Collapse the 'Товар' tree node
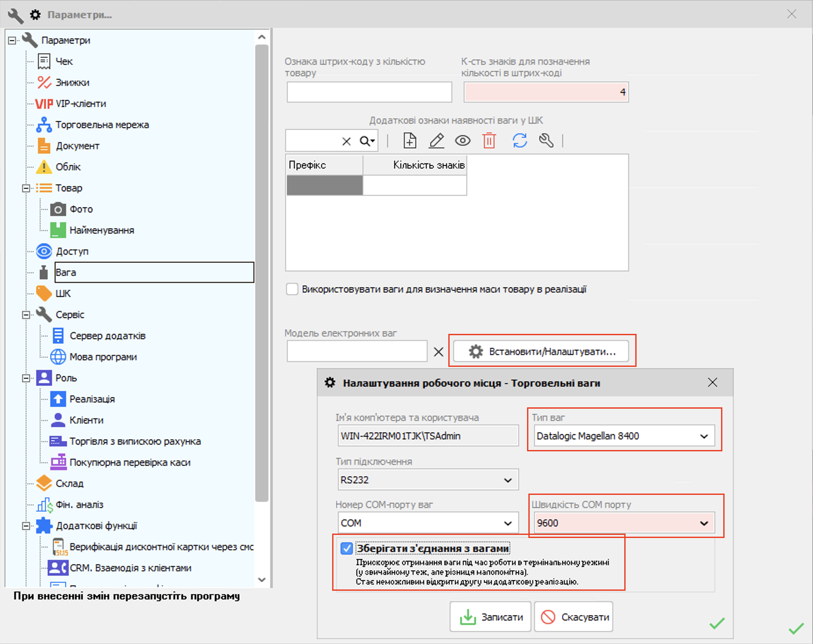This screenshot has width=813, height=644. [26, 188]
